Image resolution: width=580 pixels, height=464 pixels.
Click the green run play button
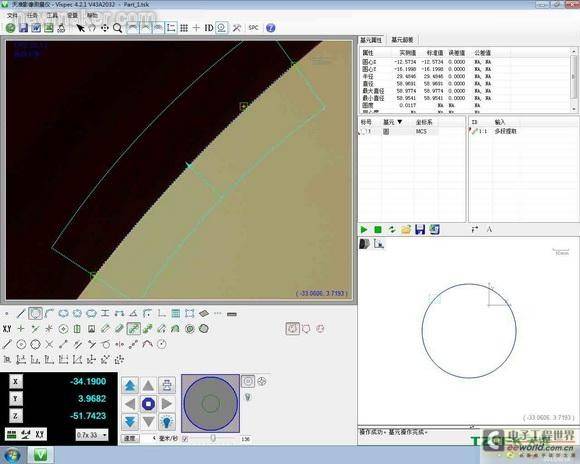[x=364, y=230]
